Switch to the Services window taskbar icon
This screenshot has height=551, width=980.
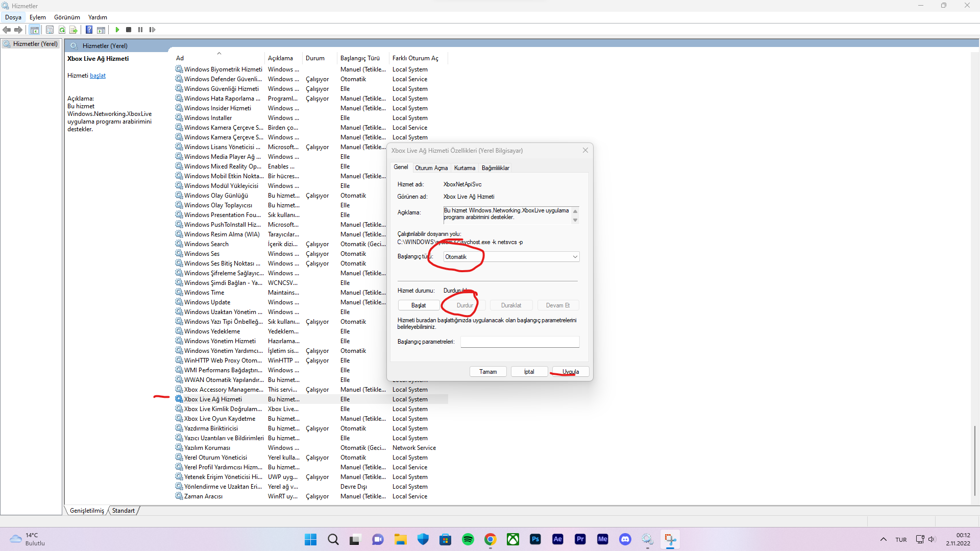coord(648,539)
